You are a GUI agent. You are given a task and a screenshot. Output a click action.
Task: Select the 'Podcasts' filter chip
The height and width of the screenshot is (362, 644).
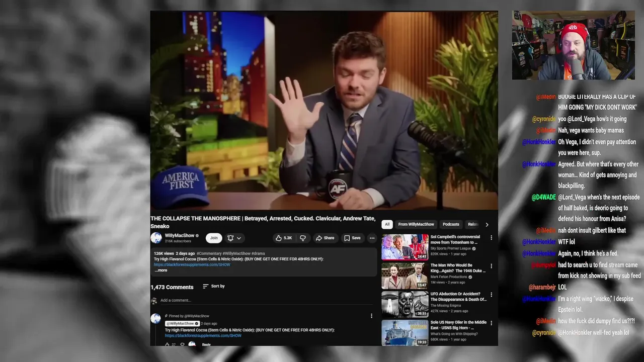[451, 224]
